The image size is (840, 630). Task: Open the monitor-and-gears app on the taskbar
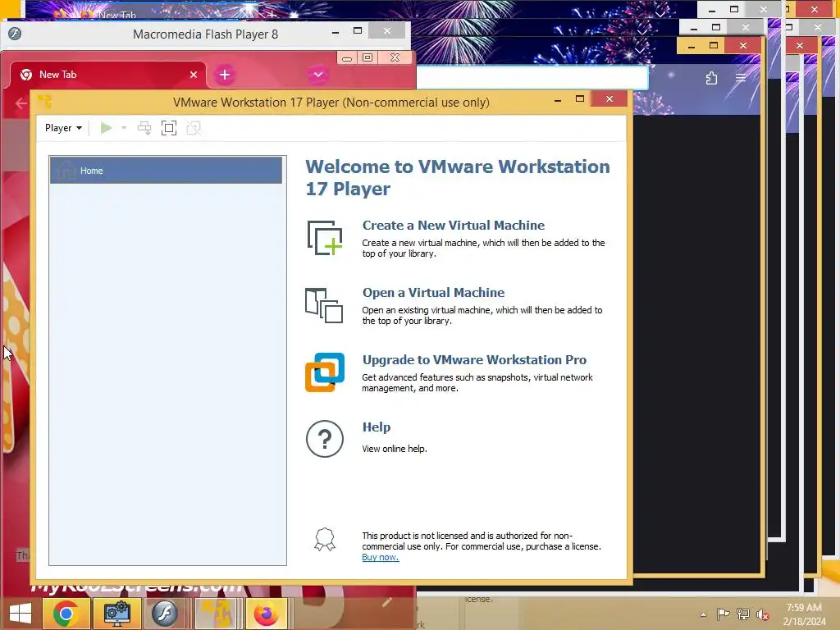[x=116, y=614]
